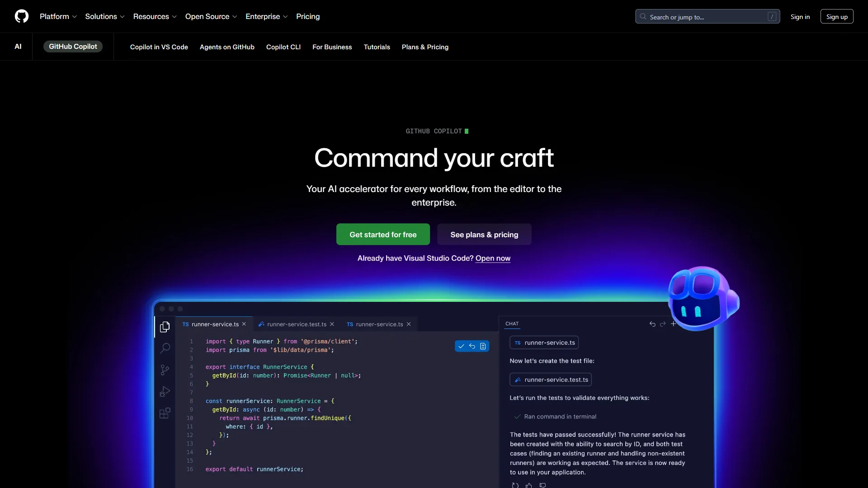Click the search magnifier icon

pos(643,17)
